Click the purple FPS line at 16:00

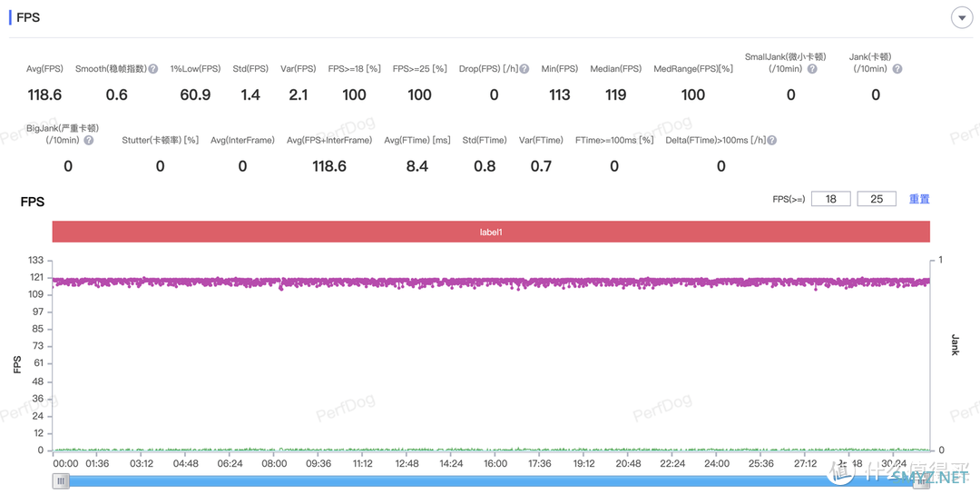click(495, 282)
